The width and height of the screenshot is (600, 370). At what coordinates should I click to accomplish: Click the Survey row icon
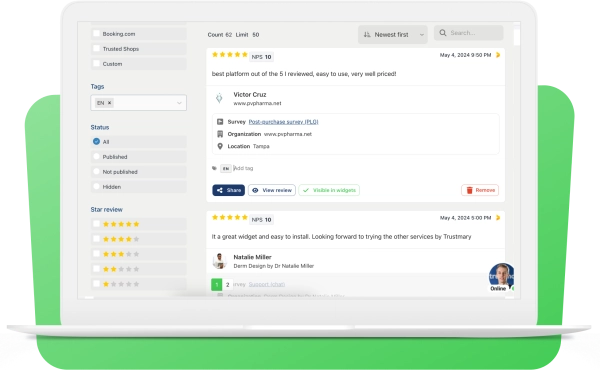(220, 122)
